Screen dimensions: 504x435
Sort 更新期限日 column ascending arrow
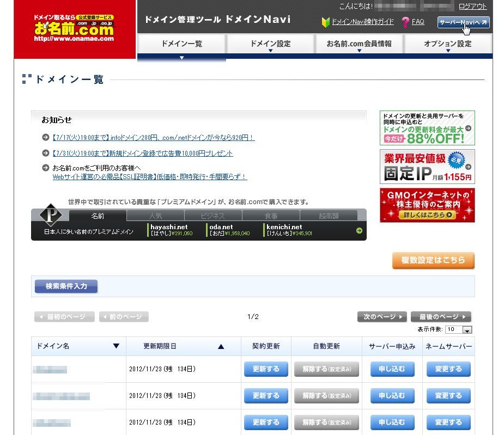[x=221, y=346]
